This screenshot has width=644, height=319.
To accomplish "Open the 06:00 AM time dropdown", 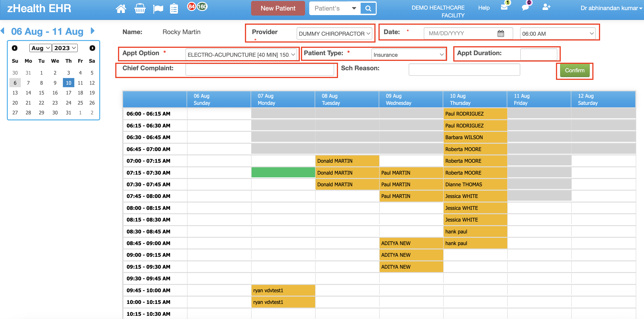I will pyautogui.click(x=558, y=34).
